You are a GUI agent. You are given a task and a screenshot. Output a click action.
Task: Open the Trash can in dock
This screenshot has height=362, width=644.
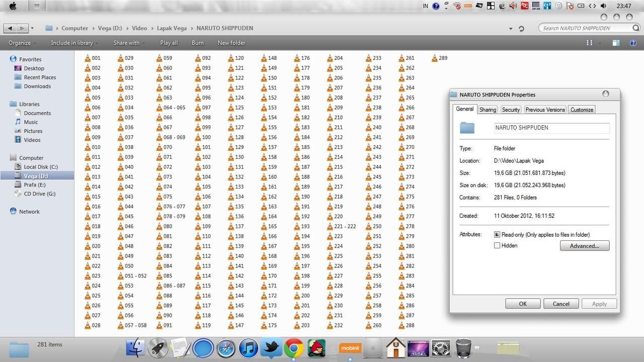coord(463,348)
